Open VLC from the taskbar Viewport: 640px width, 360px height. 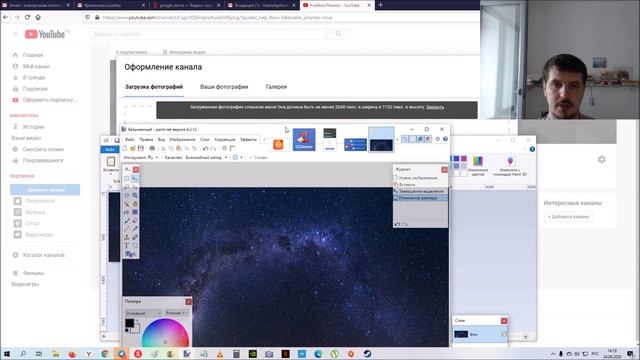coord(220,354)
